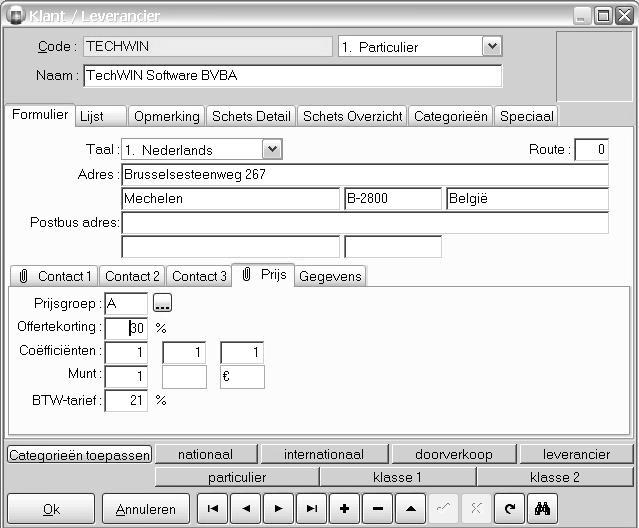This screenshot has width=639, height=528.
Task: Add a new record with plus button
Action: [345, 508]
